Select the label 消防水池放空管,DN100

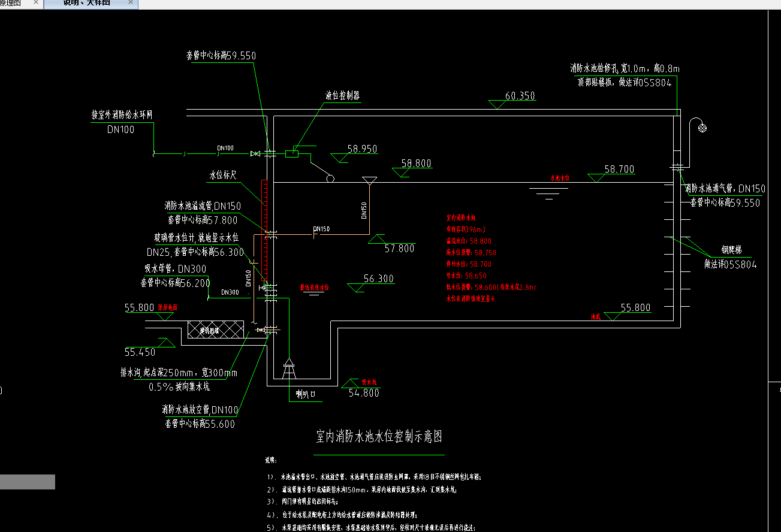[200, 410]
